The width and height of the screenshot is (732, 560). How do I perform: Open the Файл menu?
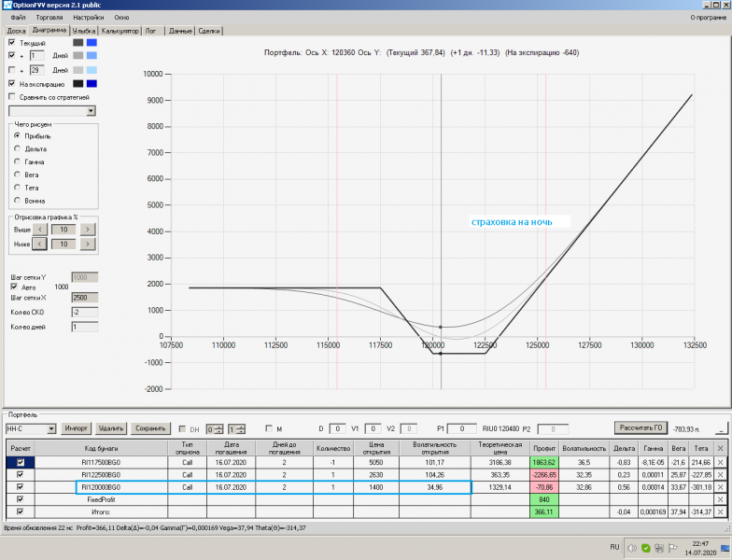(19, 17)
